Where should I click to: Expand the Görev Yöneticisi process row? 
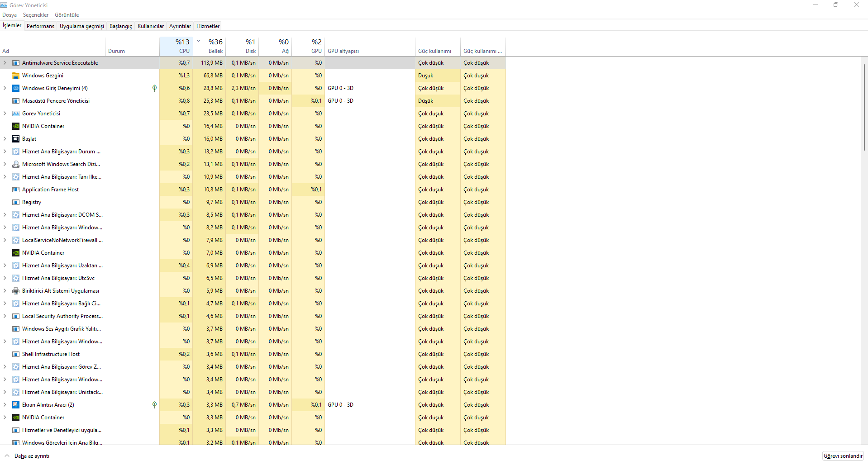click(x=5, y=114)
